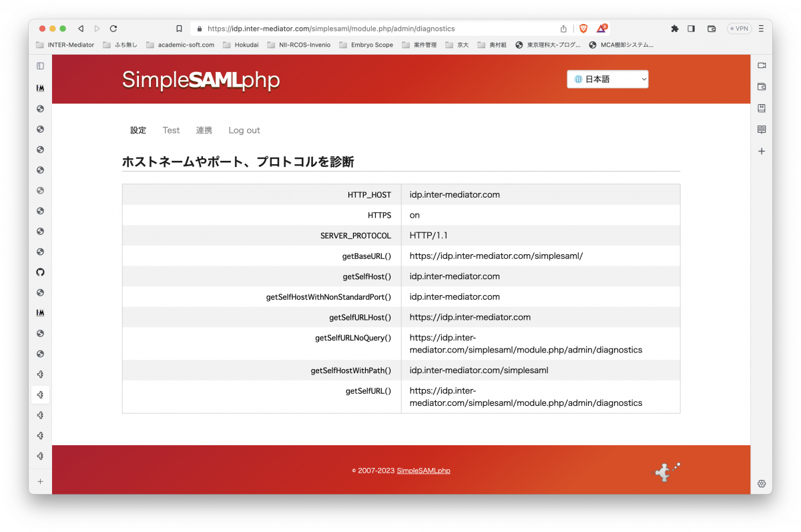Click the save icon in the right sidebar

[761, 107]
